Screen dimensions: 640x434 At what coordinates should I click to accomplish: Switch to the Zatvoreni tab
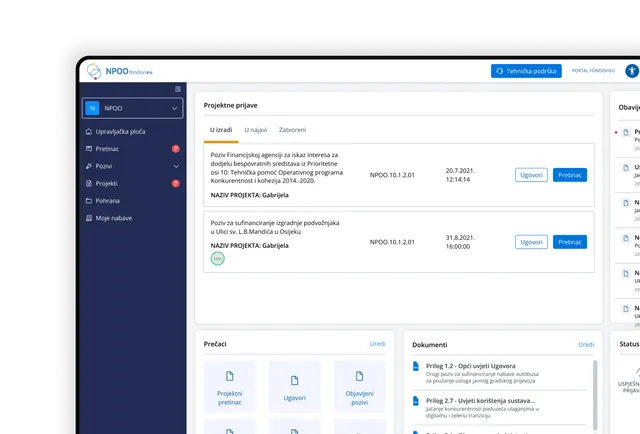(292, 130)
